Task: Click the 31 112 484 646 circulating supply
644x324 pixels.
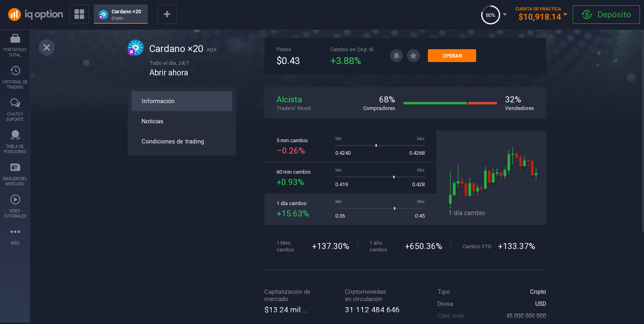Action: pyautogui.click(x=372, y=310)
